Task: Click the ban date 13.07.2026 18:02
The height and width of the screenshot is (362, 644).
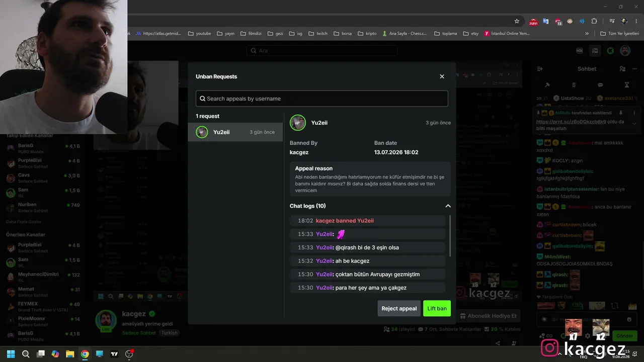Action: tap(396, 152)
